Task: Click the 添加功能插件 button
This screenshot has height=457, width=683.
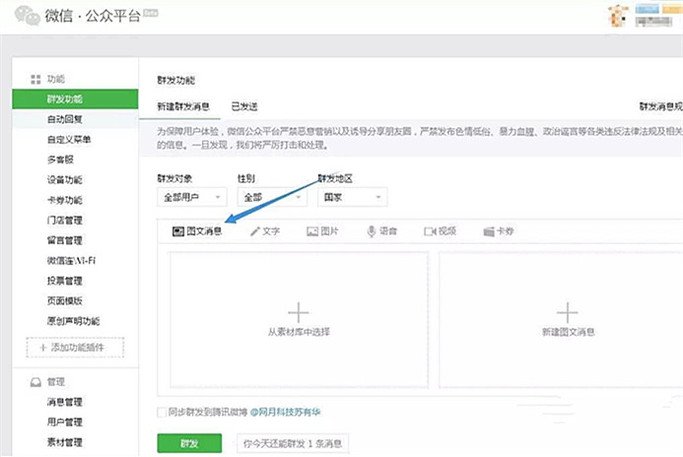Action: (75, 348)
